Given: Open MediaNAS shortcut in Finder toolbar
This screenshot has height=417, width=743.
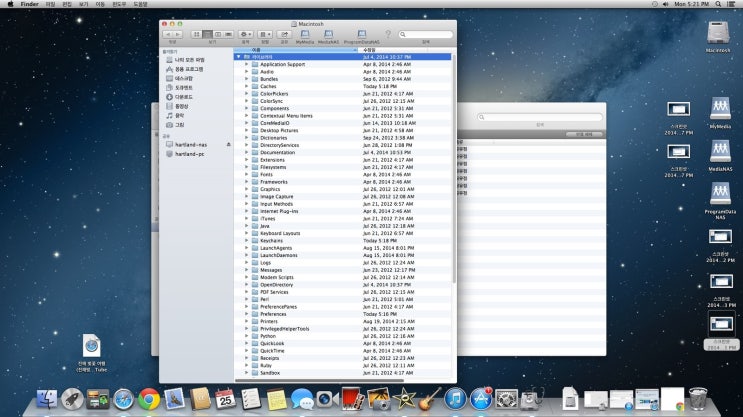Looking at the screenshot, I should (328, 36).
